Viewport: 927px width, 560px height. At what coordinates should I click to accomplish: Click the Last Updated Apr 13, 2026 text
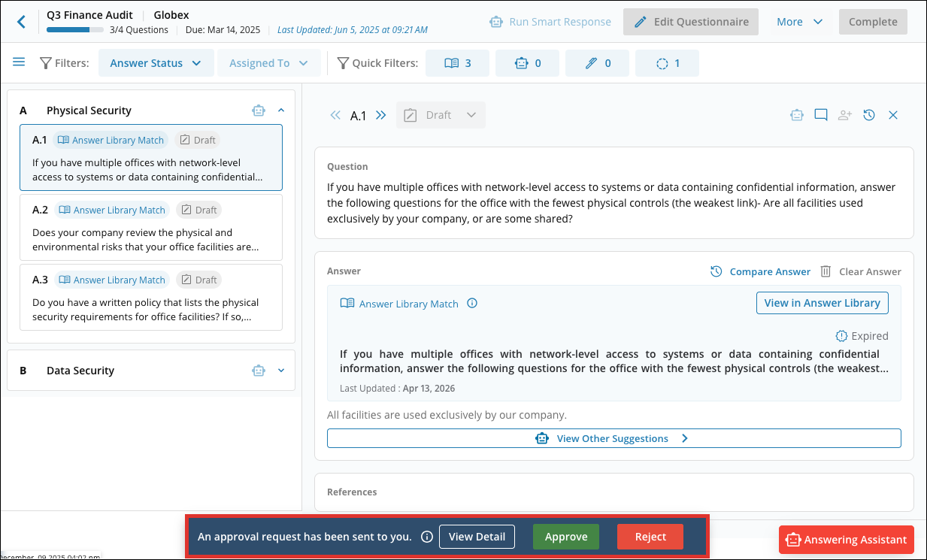pos(397,389)
